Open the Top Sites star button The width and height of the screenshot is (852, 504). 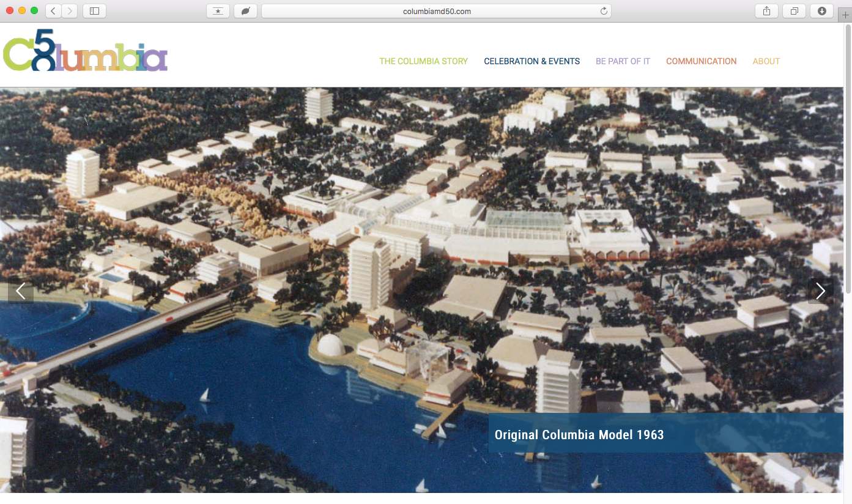click(218, 11)
